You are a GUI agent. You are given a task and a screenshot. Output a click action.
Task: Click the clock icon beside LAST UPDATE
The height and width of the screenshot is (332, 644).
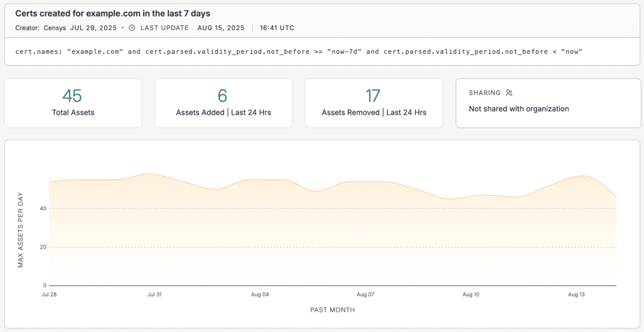pos(132,28)
